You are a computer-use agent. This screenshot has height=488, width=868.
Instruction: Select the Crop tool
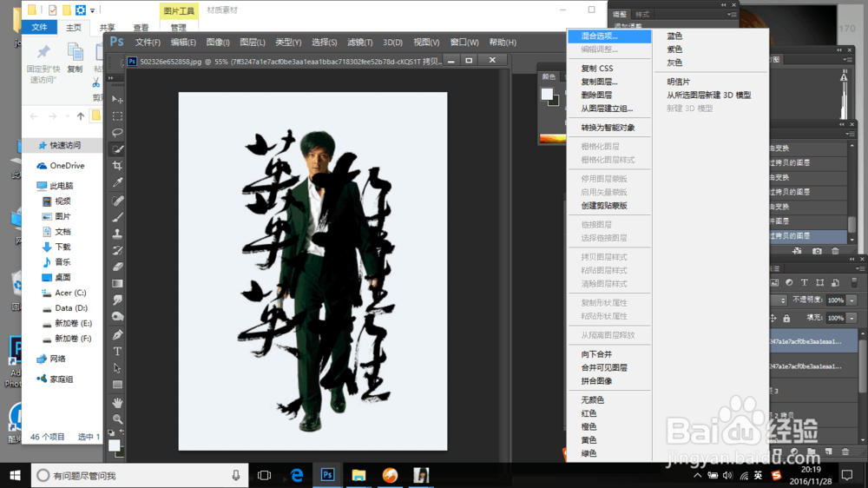(x=117, y=166)
